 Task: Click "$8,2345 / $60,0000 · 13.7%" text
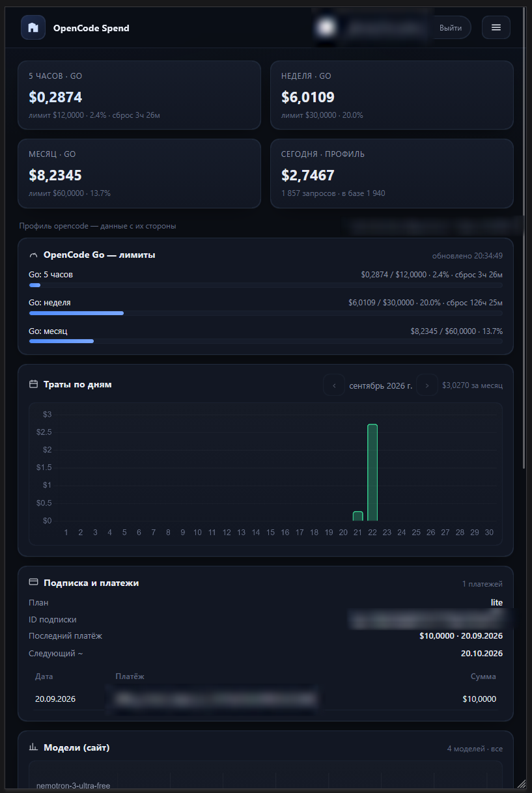[456, 331]
